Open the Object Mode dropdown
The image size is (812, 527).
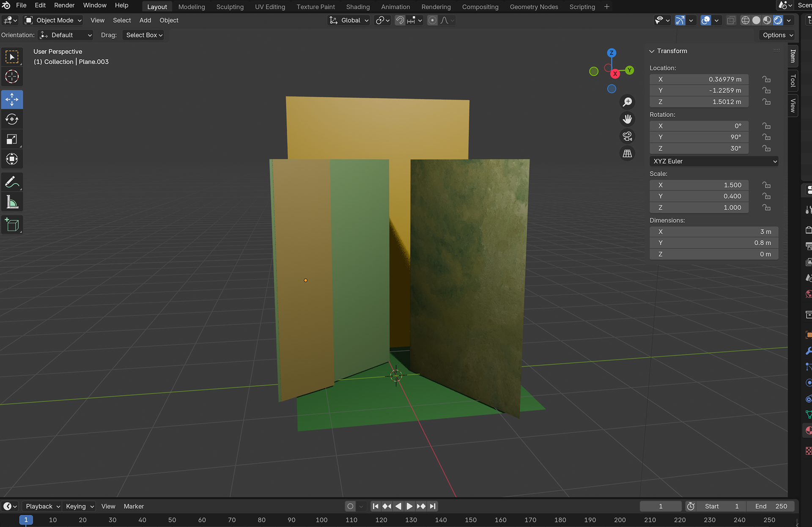(x=53, y=20)
